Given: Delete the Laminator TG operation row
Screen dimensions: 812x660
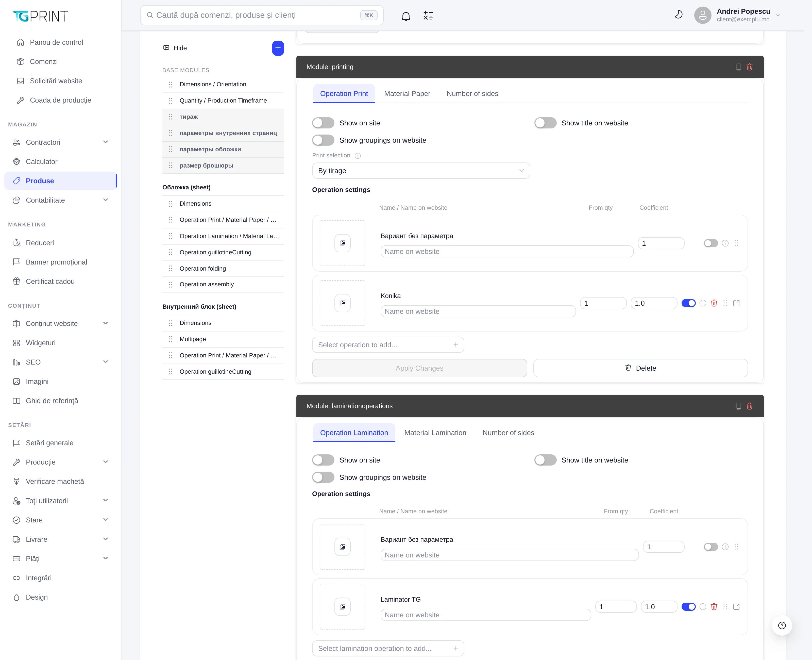Looking at the screenshot, I should click(714, 607).
